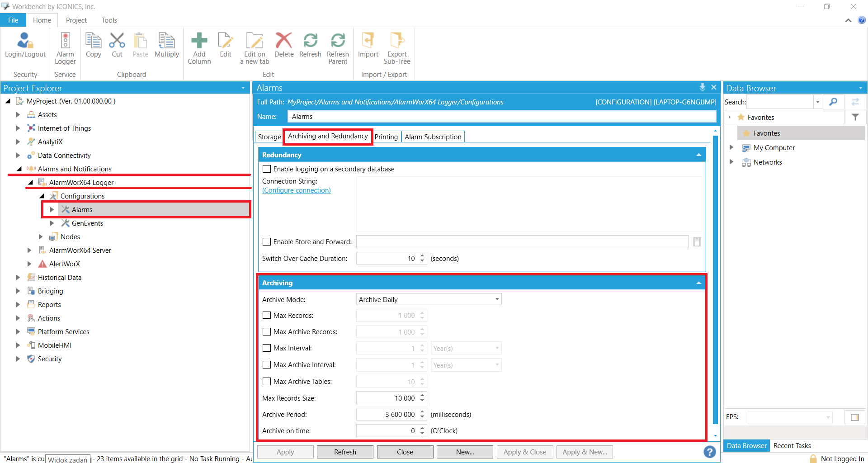Click the pin icon in Alarms panel header
Viewport: 868px width, 463px height.
[x=703, y=87]
